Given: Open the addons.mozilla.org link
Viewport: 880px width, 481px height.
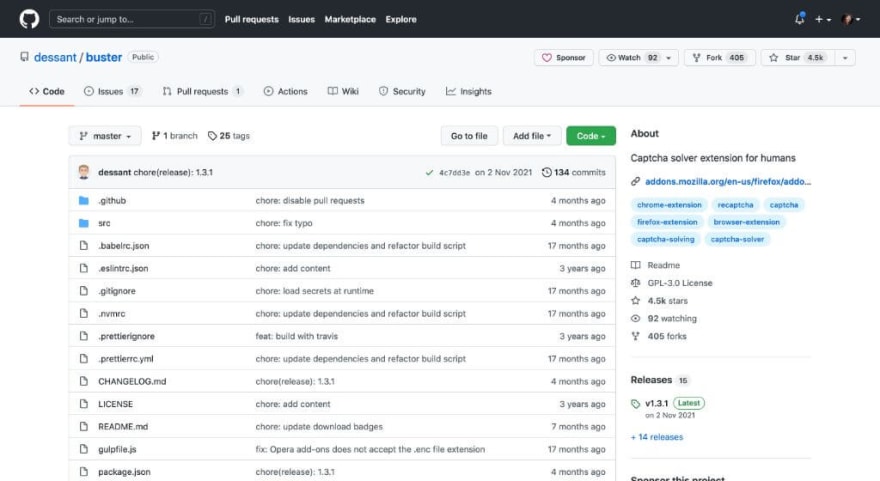Looking at the screenshot, I should (728, 181).
